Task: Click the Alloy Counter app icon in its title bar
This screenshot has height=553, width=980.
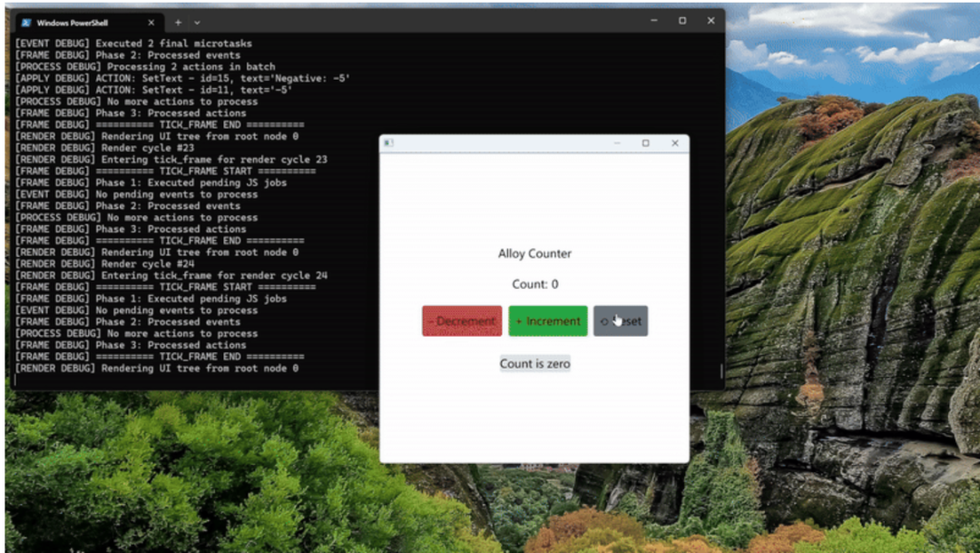Action: point(387,143)
